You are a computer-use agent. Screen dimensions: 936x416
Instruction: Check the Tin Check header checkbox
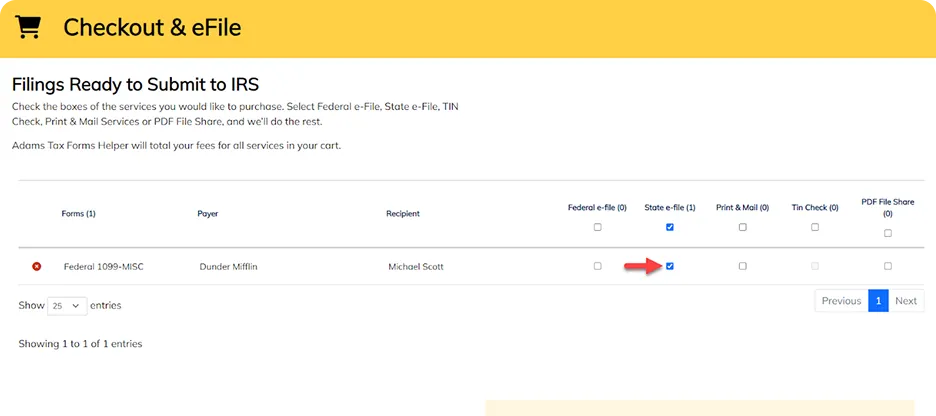[815, 227]
